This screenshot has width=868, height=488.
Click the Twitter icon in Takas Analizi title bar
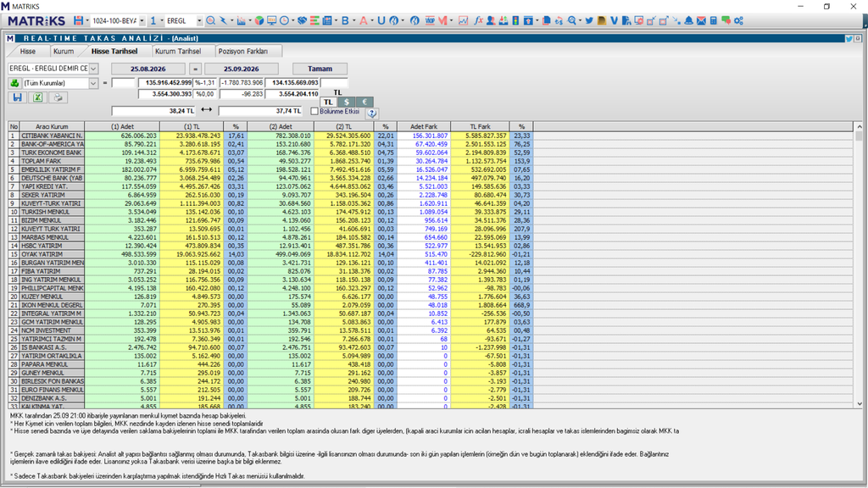(849, 39)
